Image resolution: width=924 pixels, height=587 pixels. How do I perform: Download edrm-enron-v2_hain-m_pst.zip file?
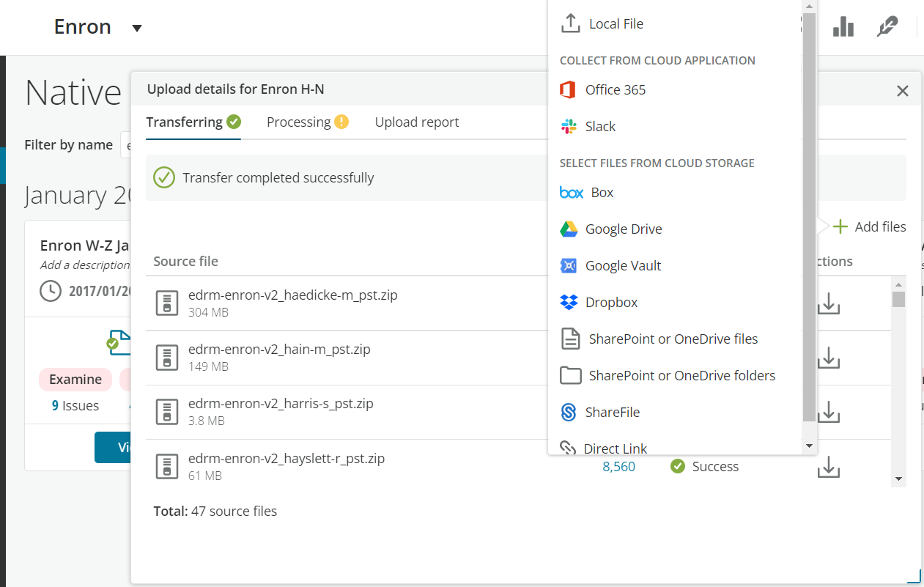tap(828, 358)
